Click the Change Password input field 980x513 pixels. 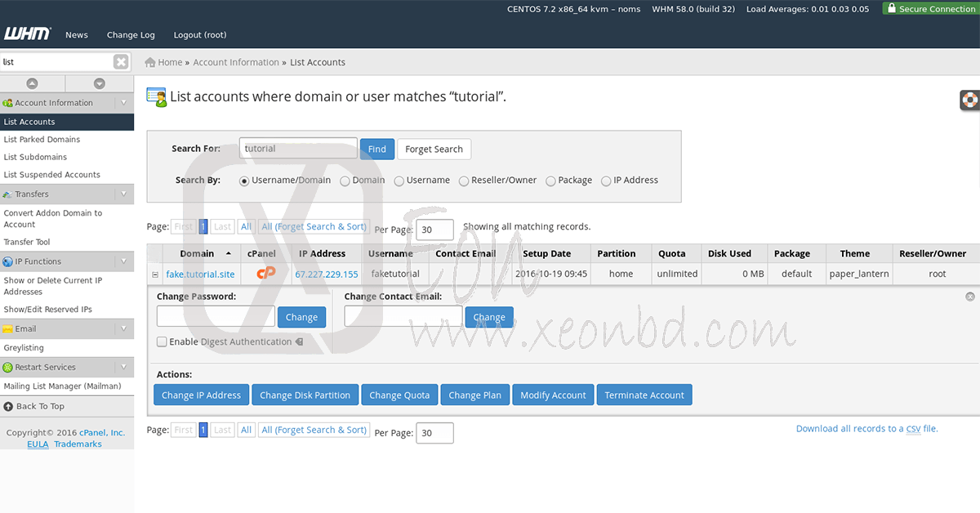[x=216, y=317]
